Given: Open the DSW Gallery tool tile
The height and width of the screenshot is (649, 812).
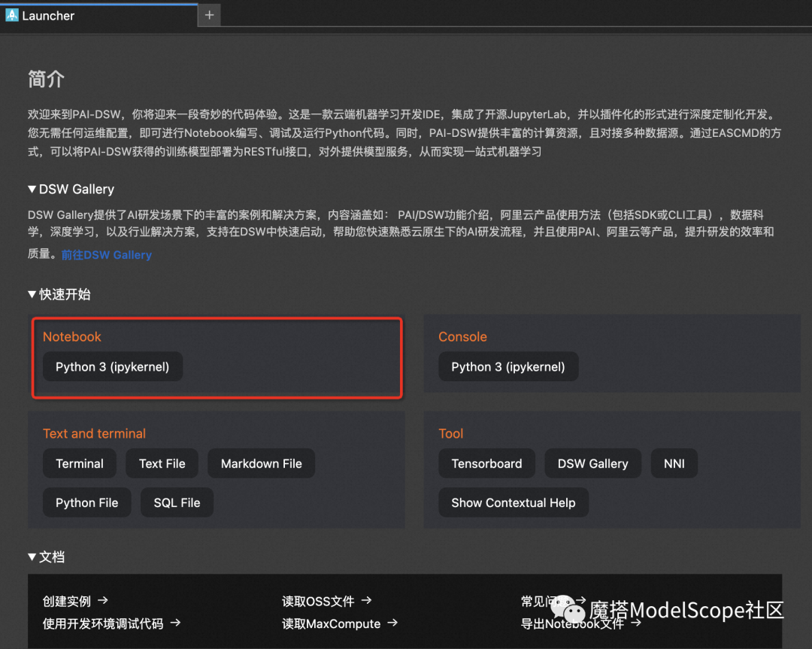Looking at the screenshot, I should coord(592,463).
